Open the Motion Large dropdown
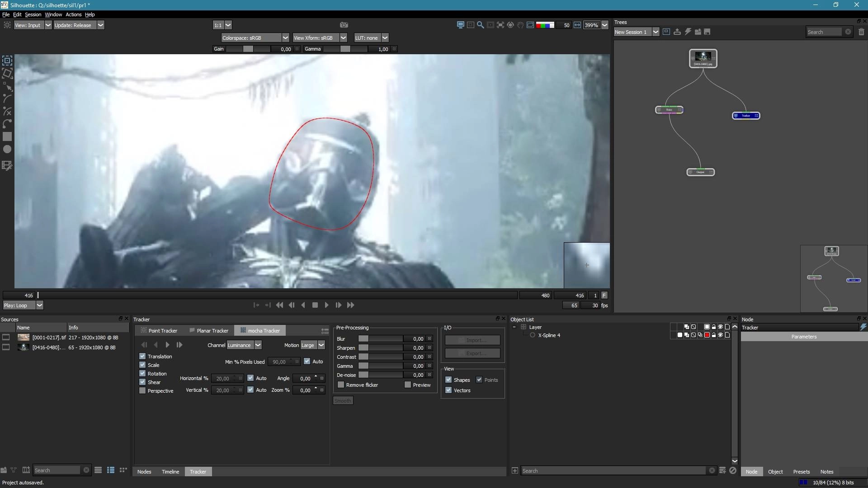 [x=313, y=345]
